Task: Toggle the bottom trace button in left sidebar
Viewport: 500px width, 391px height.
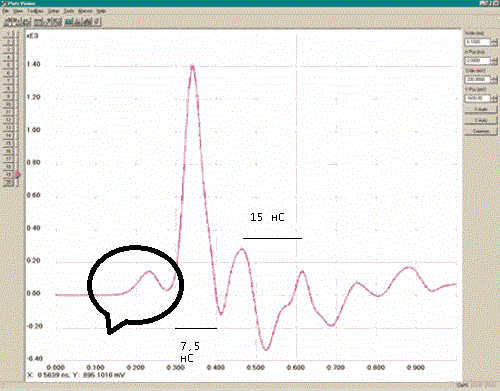Action: click(x=8, y=182)
